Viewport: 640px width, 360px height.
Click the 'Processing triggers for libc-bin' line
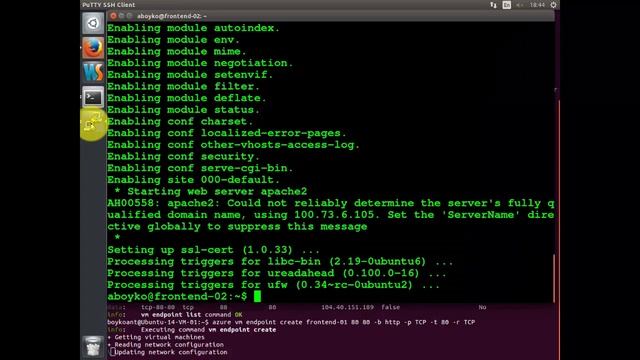click(x=280, y=262)
